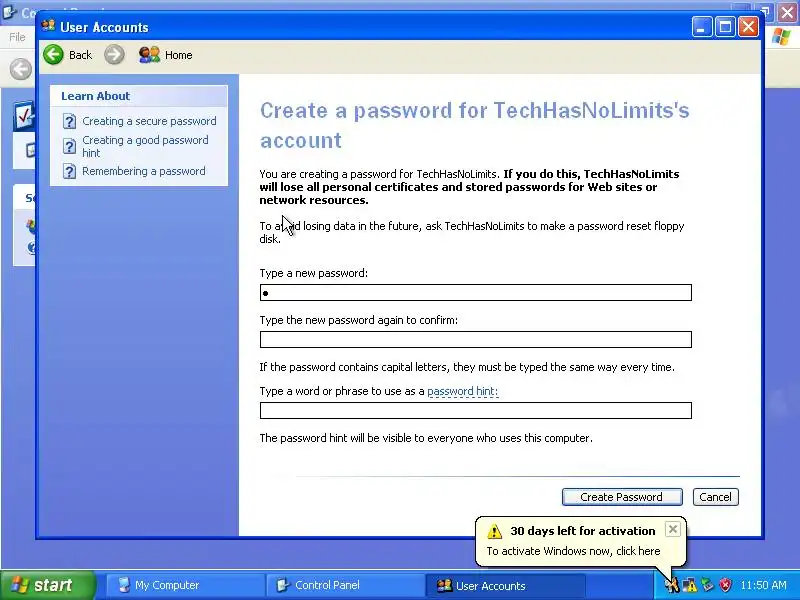The height and width of the screenshot is (600, 800).
Task: Dismiss the activation balloon with its X
Action: 672,529
